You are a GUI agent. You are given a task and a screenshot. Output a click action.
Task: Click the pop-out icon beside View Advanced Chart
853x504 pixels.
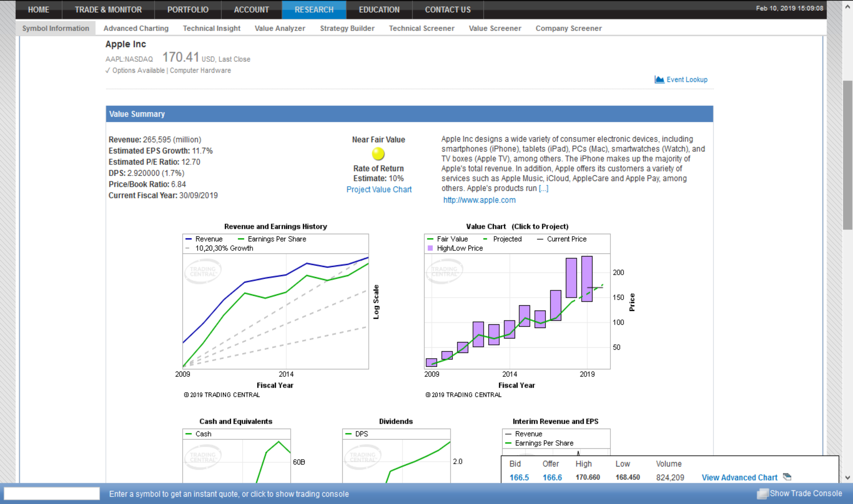coord(787,477)
